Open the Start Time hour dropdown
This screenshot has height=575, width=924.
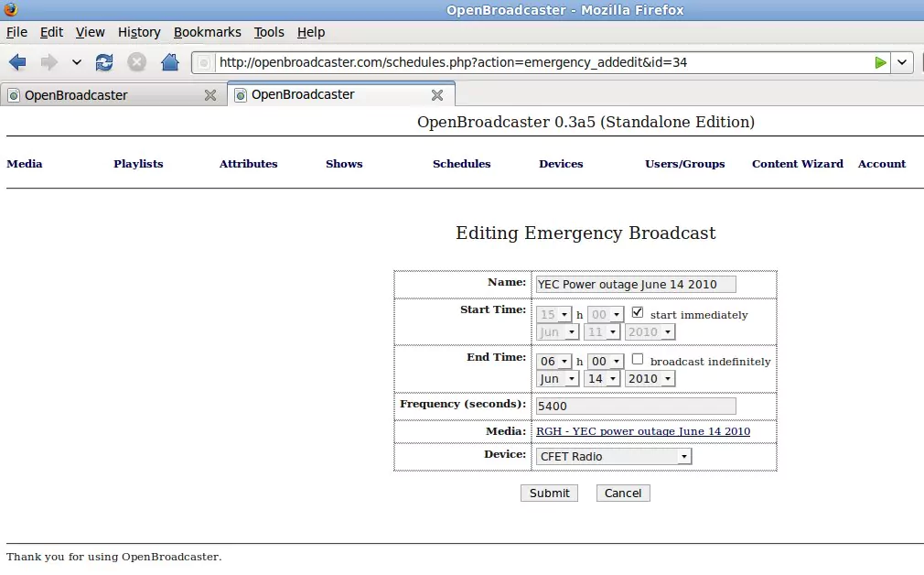coord(553,314)
